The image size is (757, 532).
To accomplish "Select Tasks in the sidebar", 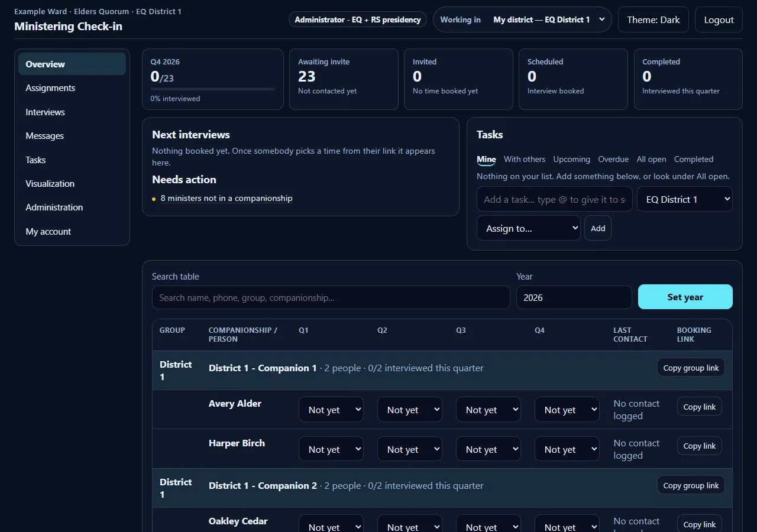I will click(72, 160).
